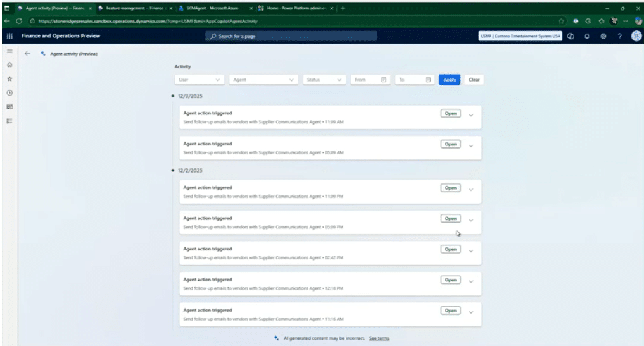Open browser Favorites toolbar icon
Viewport: 644px width, 346px height.
[602, 21]
